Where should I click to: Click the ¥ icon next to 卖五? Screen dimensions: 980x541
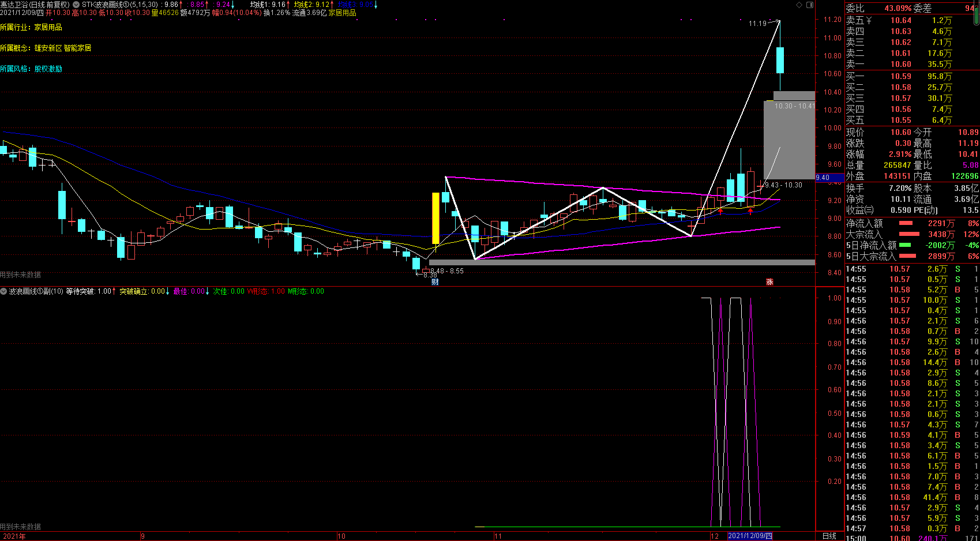tap(869, 21)
